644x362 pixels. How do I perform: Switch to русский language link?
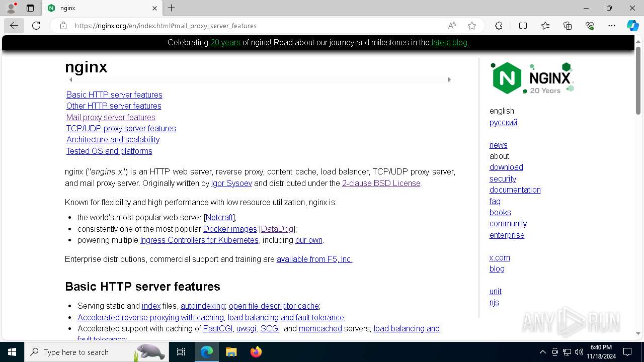pos(503,122)
